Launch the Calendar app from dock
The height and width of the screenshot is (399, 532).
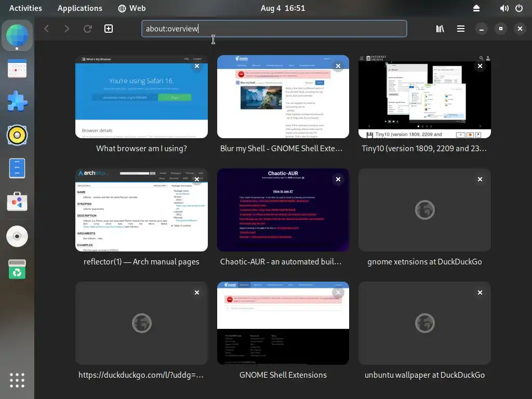(17, 69)
